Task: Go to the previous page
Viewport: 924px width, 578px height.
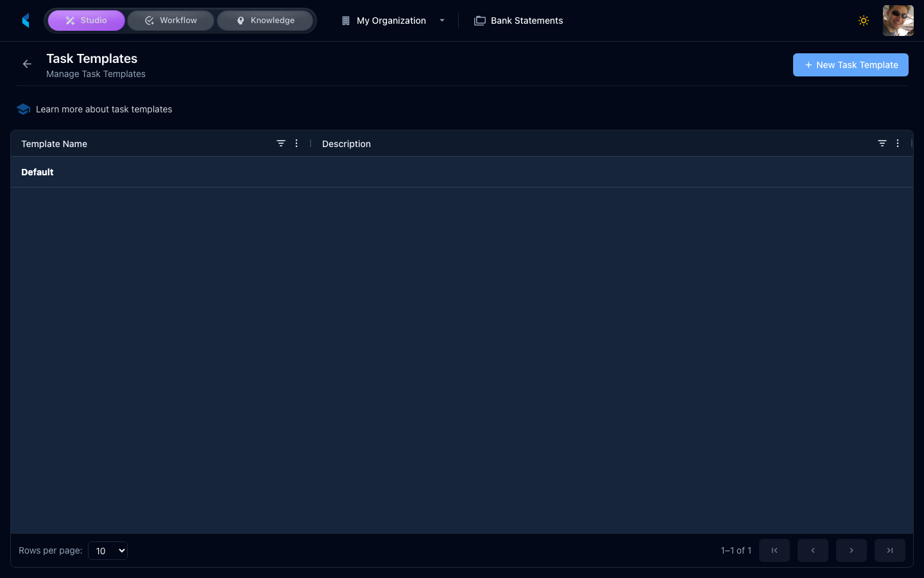Action: pos(813,550)
